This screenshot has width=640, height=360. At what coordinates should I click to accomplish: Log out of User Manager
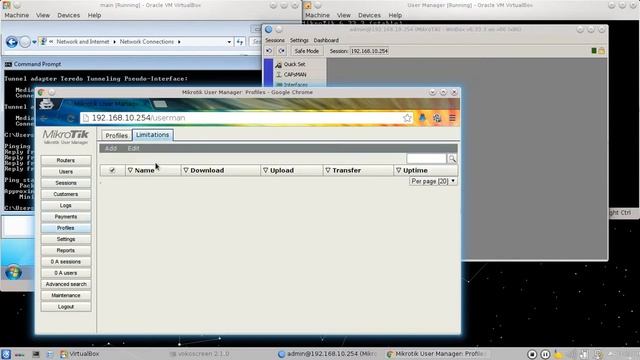66,307
